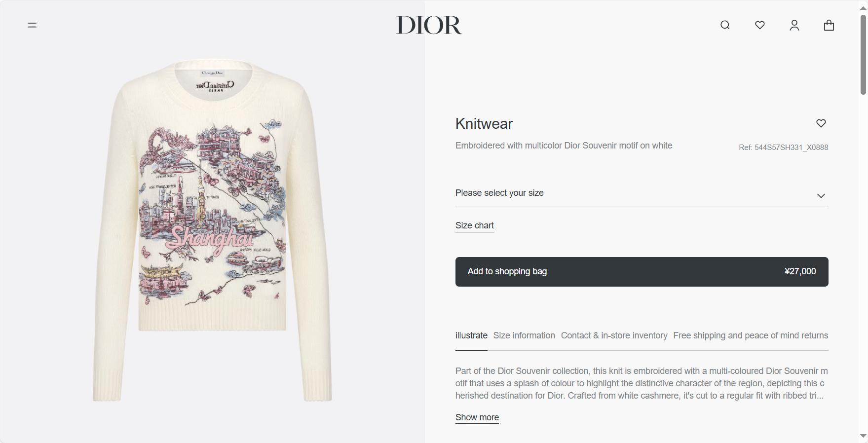Open the wishlist heart in header
Screen dimensions: 868x443
(x=760, y=25)
